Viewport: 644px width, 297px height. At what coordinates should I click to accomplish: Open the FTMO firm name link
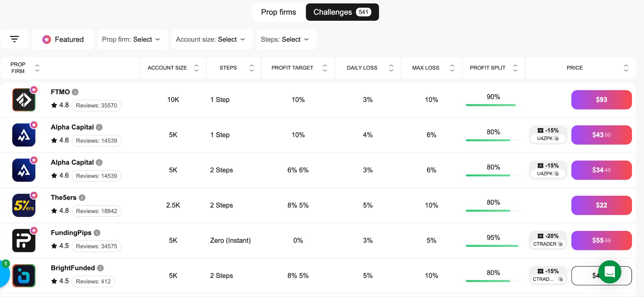(60, 92)
